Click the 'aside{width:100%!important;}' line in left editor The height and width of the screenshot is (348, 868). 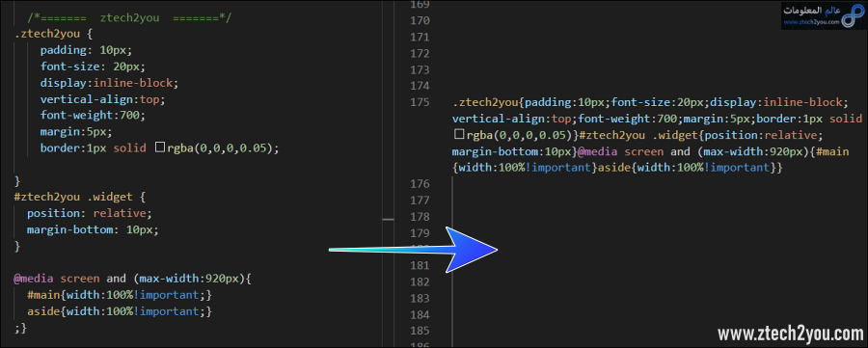pos(120,311)
